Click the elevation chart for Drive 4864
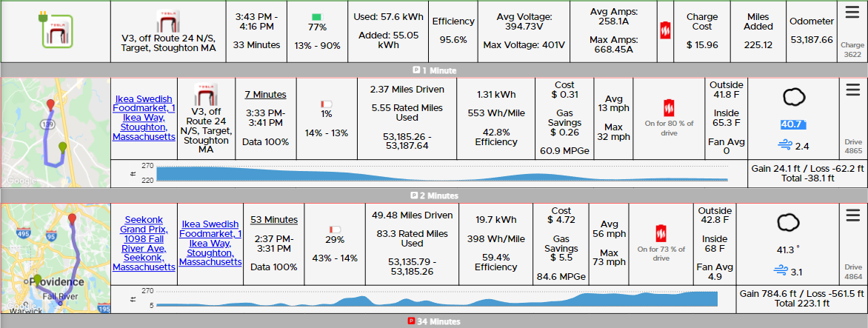 click(x=437, y=299)
